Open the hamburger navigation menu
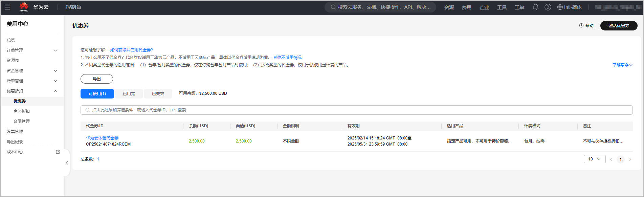This screenshot has width=644, height=197. click(x=7, y=7)
